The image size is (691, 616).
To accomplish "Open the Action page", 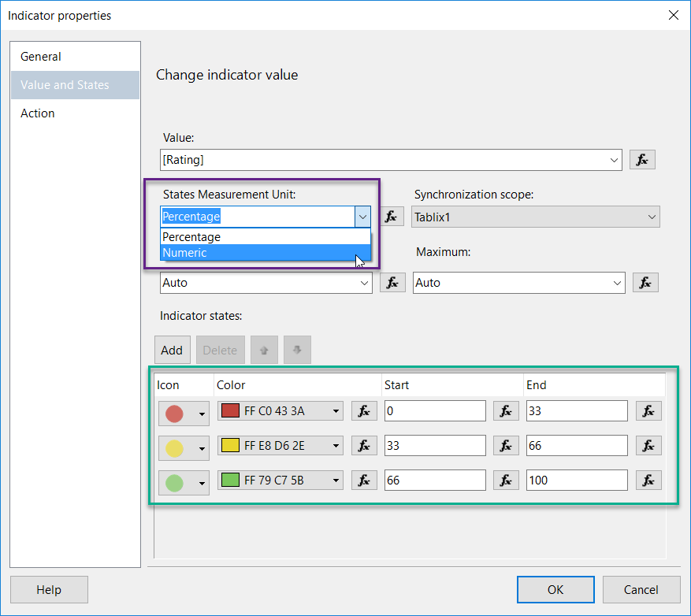I will [x=38, y=113].
